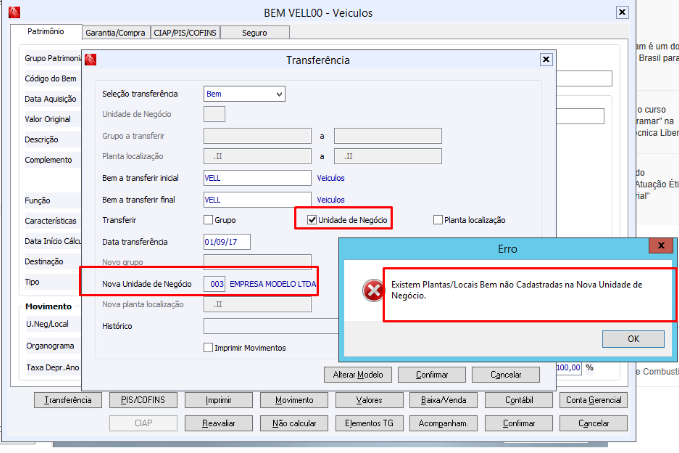This screenshot has height=453, width=679.
Task: Click the Transferir row label
Action: pos(119,220)
